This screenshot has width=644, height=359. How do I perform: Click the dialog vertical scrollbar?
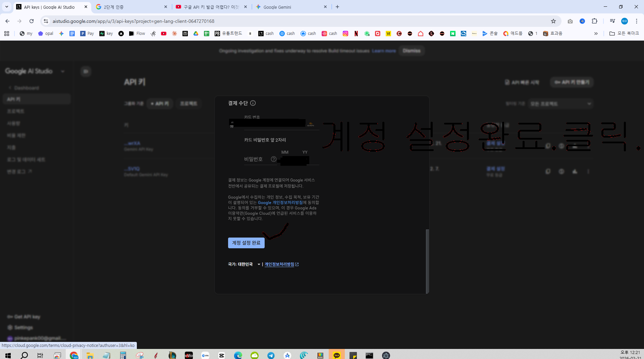(x=427, y=261)
